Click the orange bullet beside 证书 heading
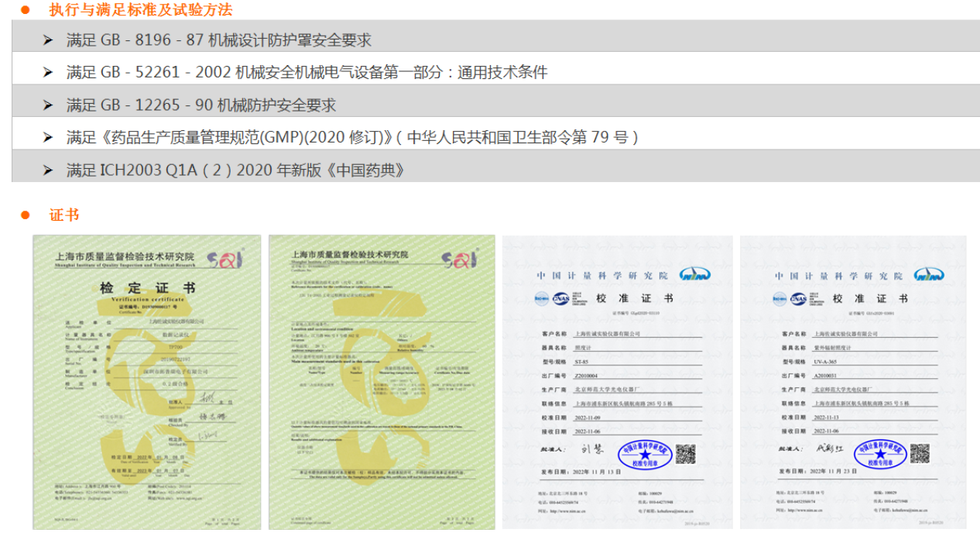Image resolution: width=980 pixels, height=536 pixels. (25, 215)
